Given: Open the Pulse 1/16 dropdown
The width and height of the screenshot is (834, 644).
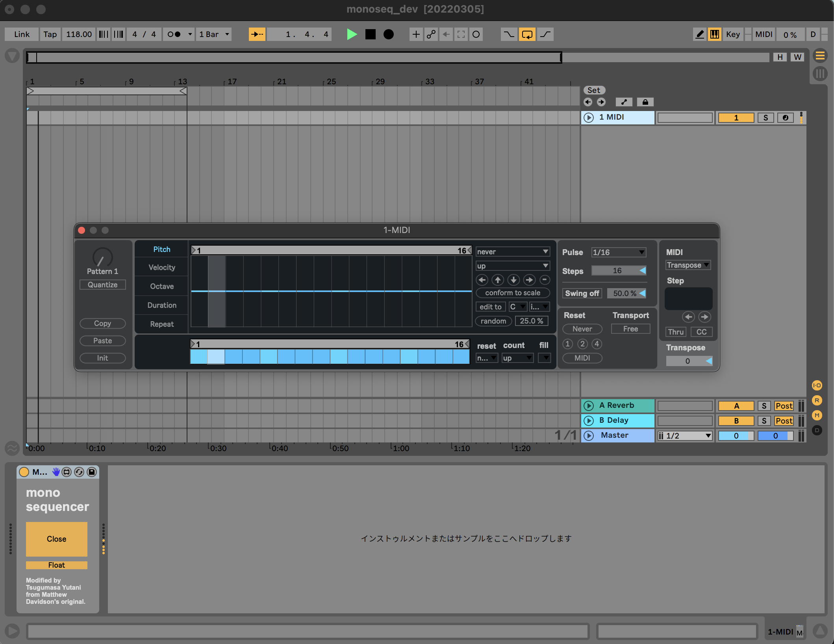Looking at the screenshot, I should coord(618,252).
